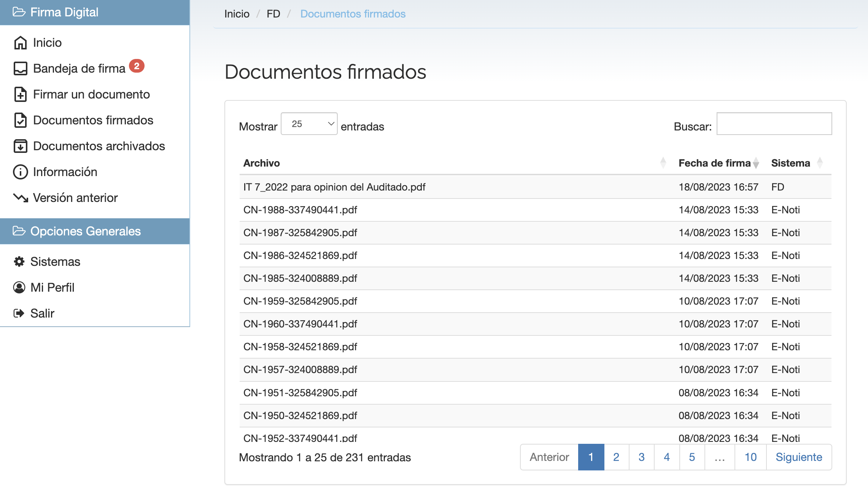Open the Mi Perfil profile icon
This screenshot has height=494, width=868.
tap(19, 288)
